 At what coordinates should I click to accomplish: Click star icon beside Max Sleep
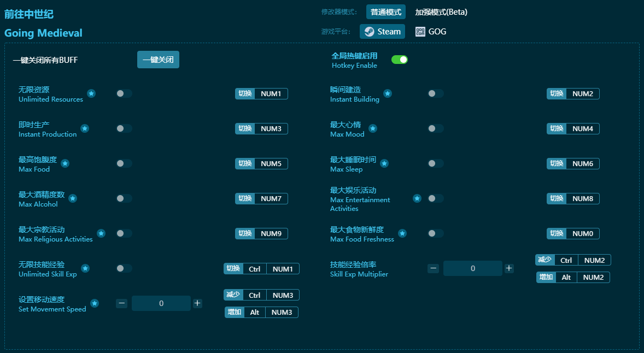(x=384, y=163)
